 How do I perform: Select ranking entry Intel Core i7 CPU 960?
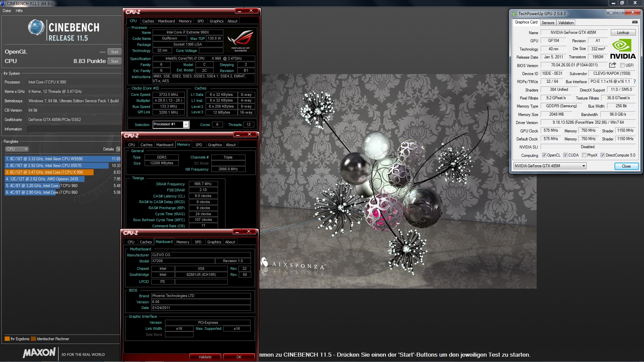62,186
